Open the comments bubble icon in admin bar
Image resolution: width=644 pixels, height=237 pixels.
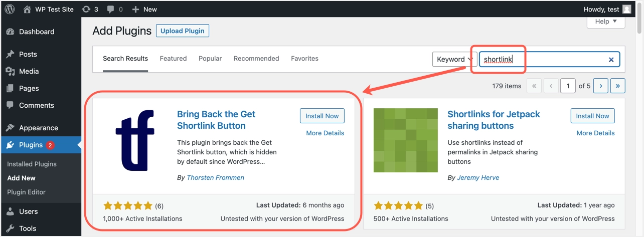111,9
